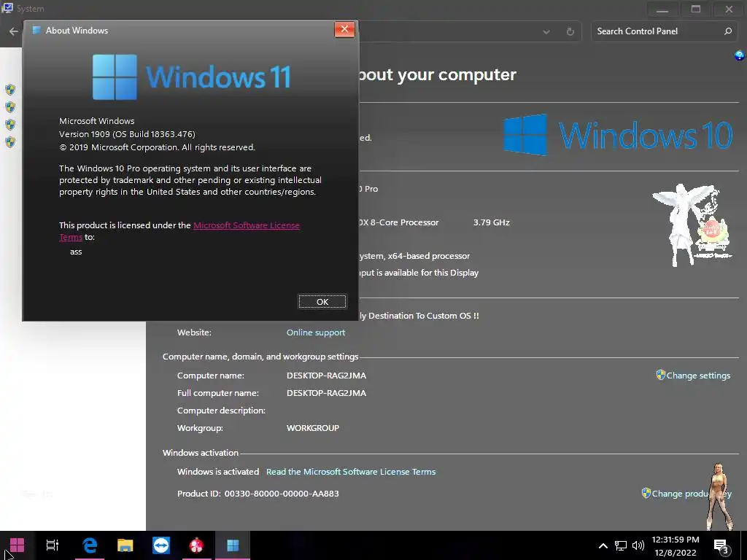Maximize the System window
This screenshot has width=747, height=560.
tap(695, 9)
